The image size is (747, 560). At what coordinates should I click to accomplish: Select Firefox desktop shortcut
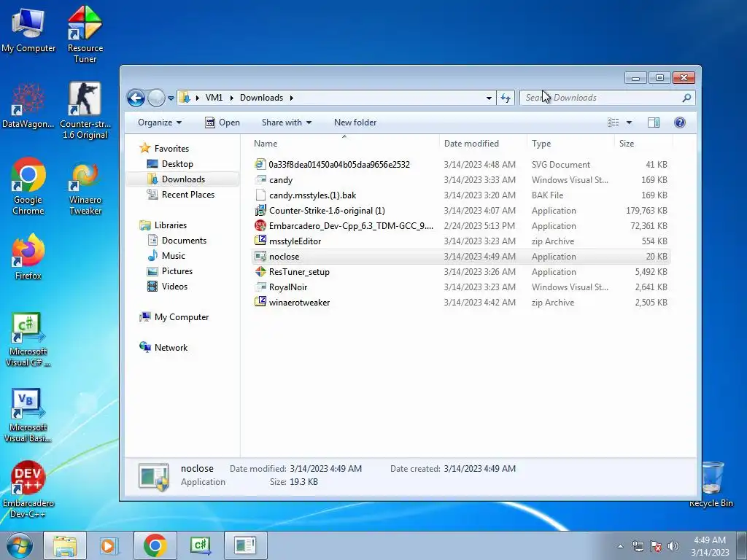(x=28, y=257)
